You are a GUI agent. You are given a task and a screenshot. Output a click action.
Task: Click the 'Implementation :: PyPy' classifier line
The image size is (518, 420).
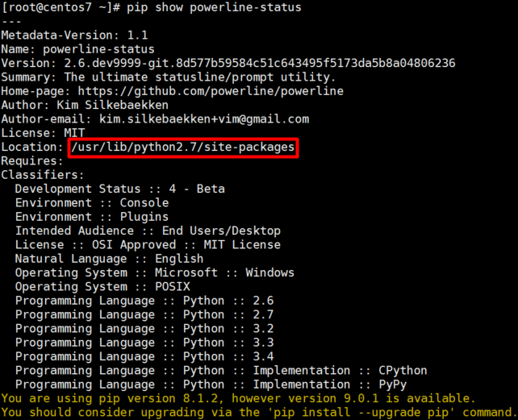point(211,385)
